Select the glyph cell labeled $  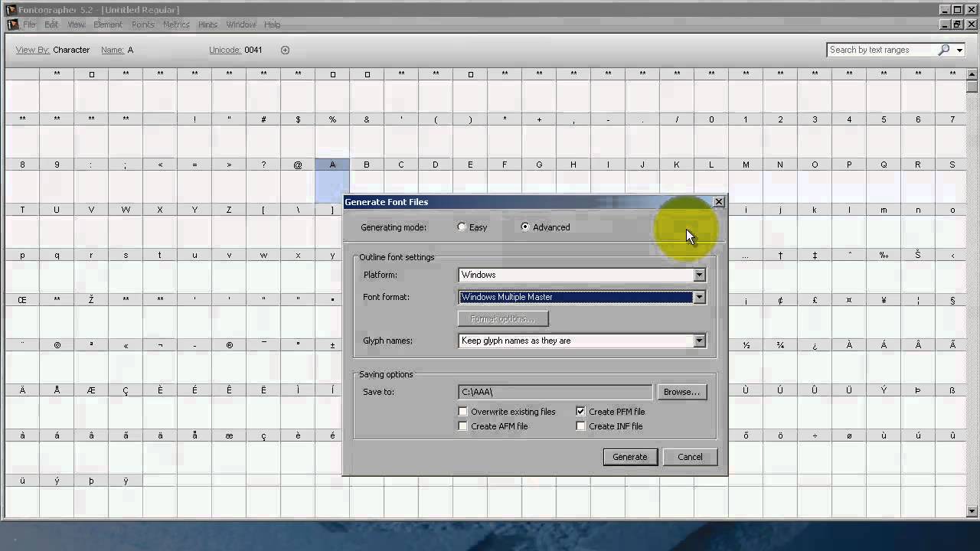(x=298, y=135)
